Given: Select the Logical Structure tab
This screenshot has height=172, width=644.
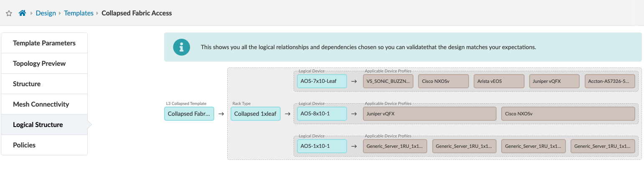Looking at the screenshot, I should (38, 125).
